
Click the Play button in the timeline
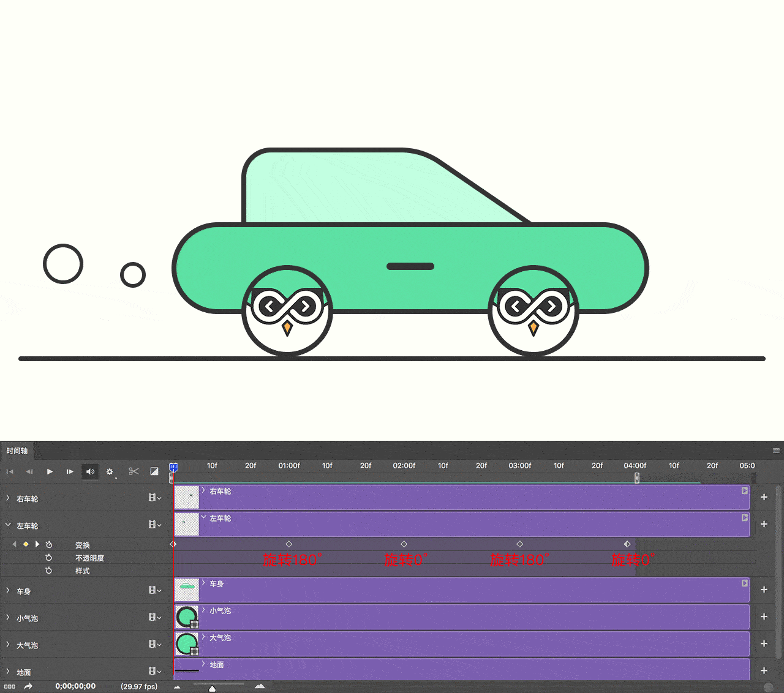50,471
